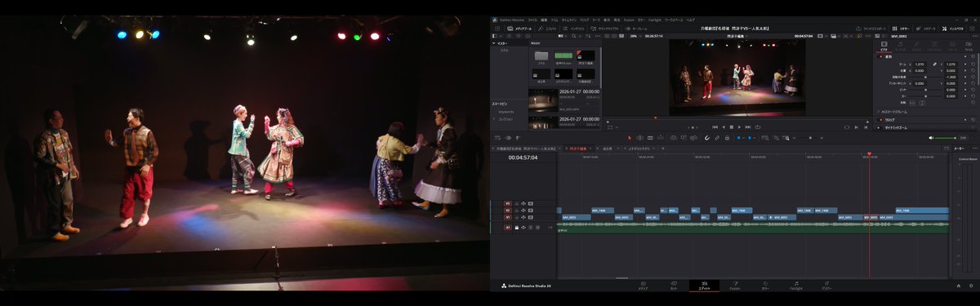
Task: Select the V1 track destination label
Action: [507, 218]
